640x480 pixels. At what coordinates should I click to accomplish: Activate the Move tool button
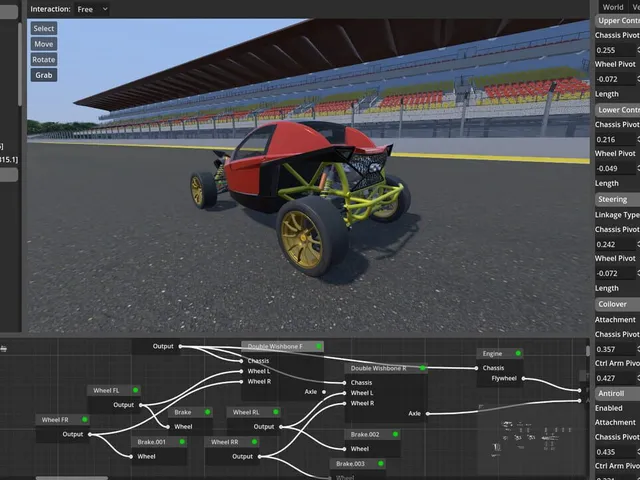(x=44, y=44)
